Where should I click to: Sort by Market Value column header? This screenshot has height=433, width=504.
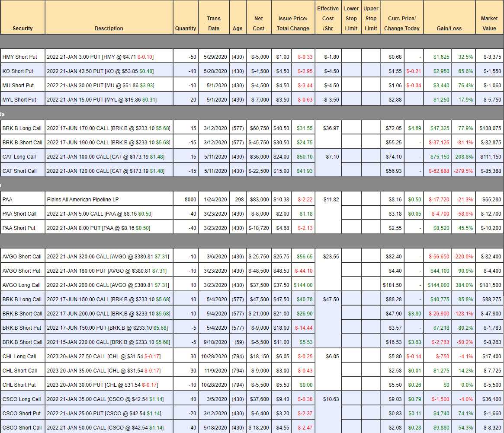click(489, 23)
